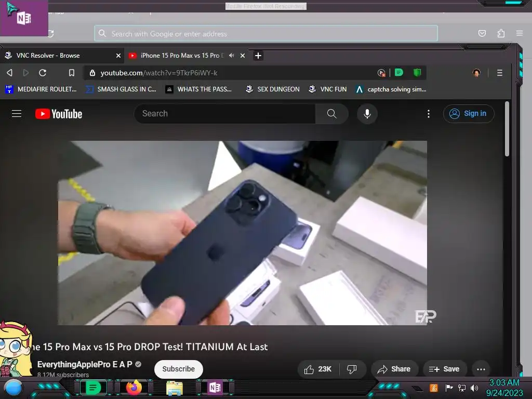Screen dimensions: 532x399
Task: Open the site padlock security info
Action: click(92, 73)
